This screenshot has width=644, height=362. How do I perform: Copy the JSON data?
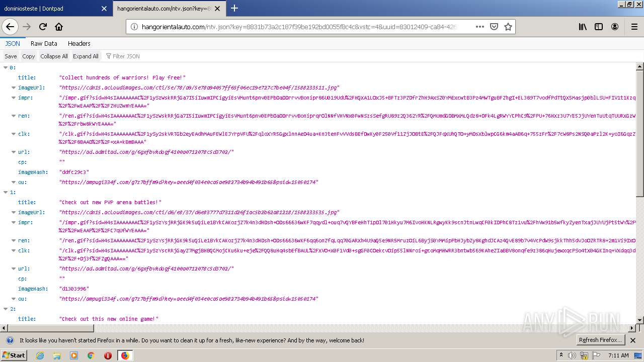click(x=29, y=56)
